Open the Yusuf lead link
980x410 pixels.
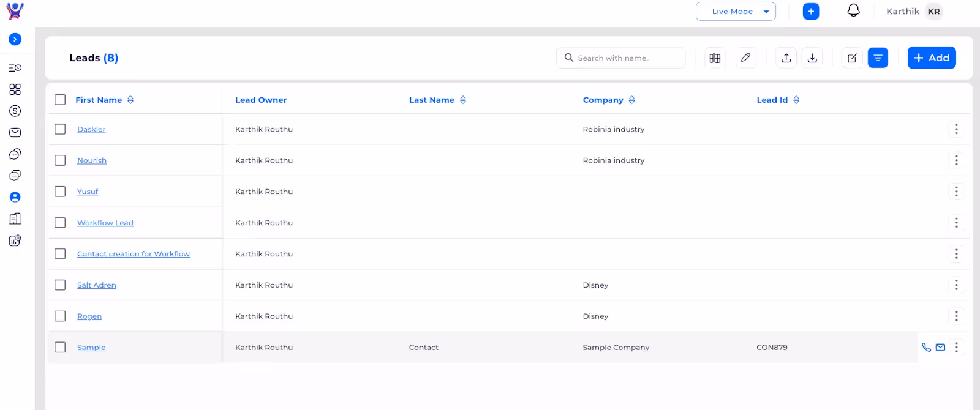click(x=88, y=192)
